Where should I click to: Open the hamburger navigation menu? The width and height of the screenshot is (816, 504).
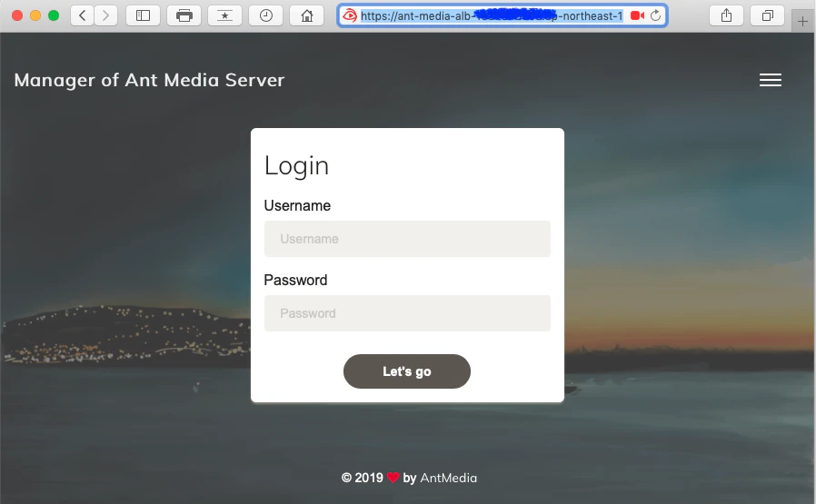(x=771, y=80)
